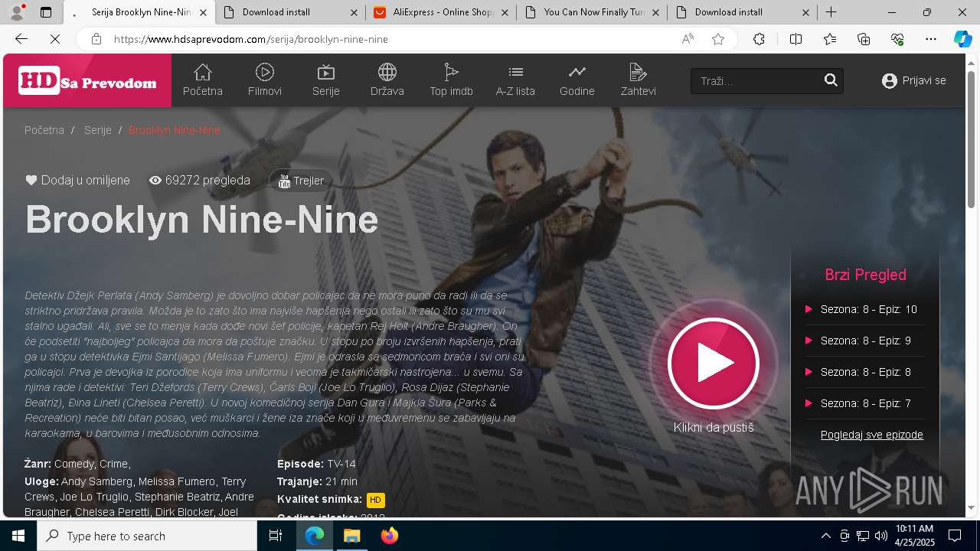Viewport: 980px width, 551px height.
Task: Show hidden tray icons chevron
Action: [825, 536]
